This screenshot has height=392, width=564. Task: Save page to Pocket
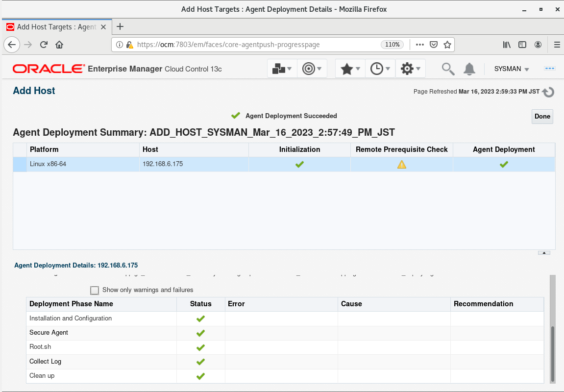tap(434, 45)
